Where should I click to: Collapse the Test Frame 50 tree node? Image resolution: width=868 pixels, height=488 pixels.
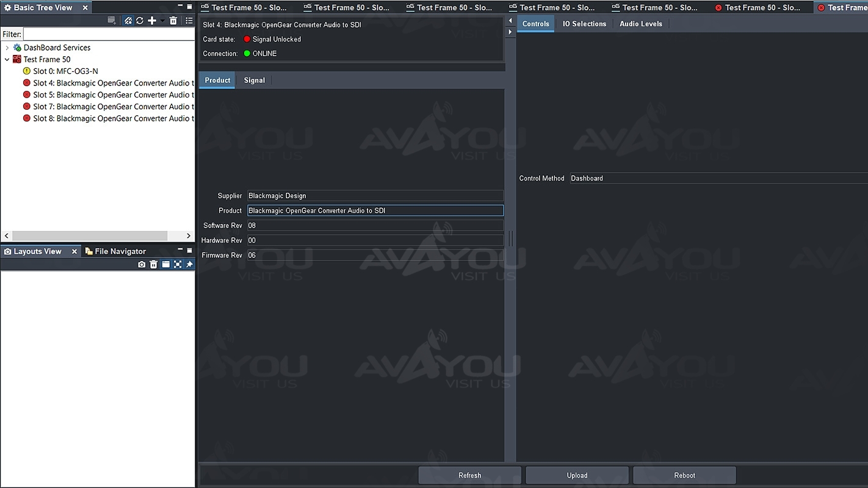[x=7, y=60]
